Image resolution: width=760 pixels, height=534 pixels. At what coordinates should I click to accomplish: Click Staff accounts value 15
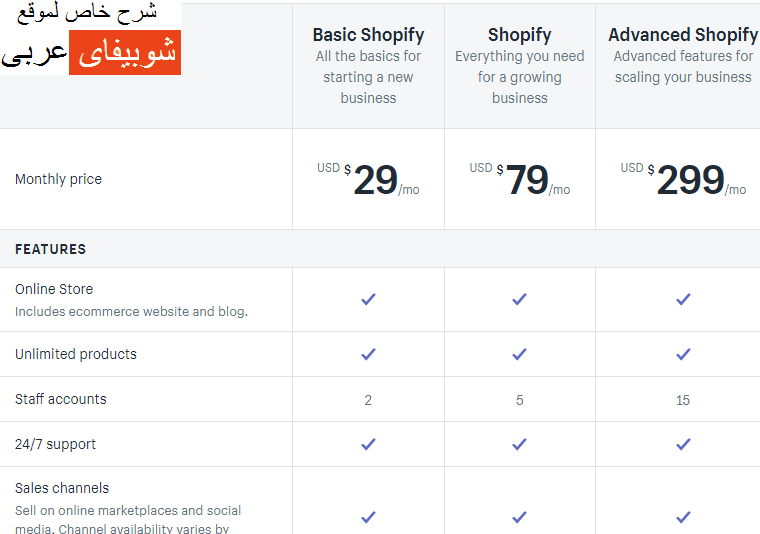click(x=683, y=400)
